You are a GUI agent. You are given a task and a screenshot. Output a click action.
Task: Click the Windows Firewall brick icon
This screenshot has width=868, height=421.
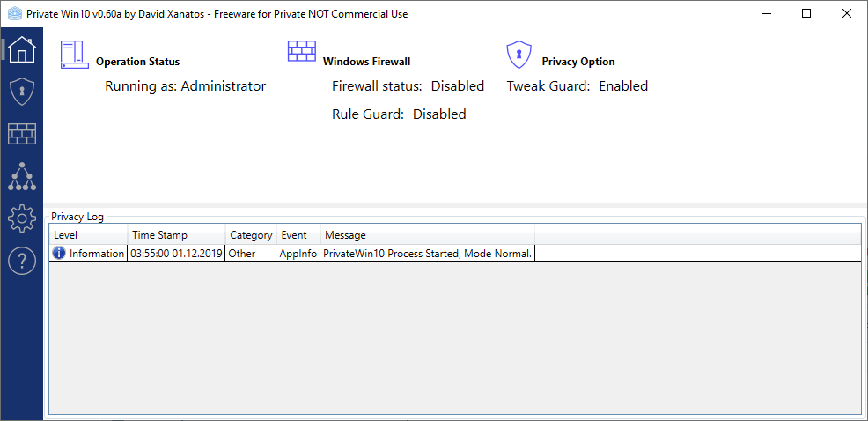tap(302, 51)
